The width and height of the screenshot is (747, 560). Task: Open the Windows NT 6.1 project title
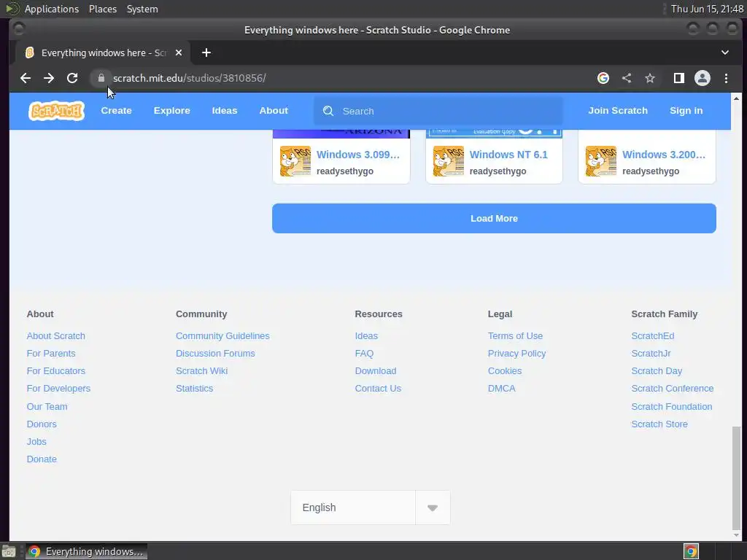coord(508,155)
